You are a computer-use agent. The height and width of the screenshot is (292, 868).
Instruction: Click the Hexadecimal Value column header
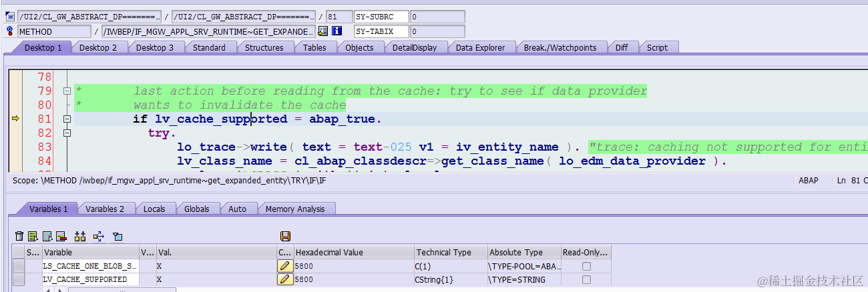coord(353,253)
